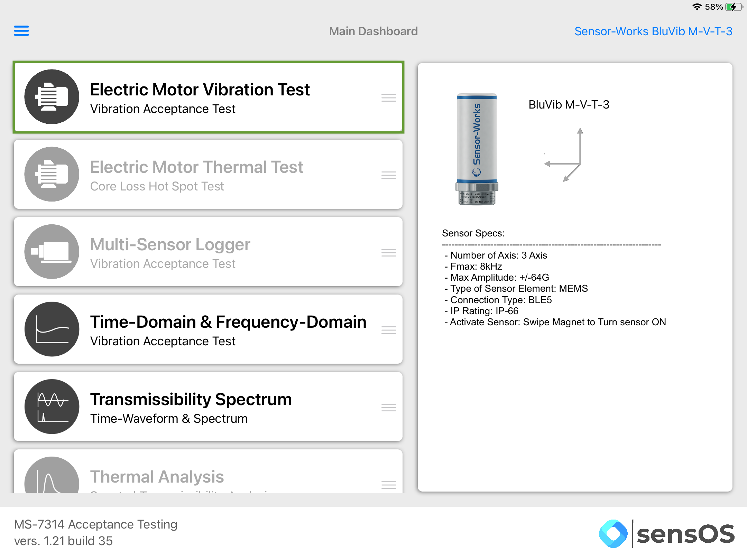Tap the Wi-Fi status icon

coord(697,7)
